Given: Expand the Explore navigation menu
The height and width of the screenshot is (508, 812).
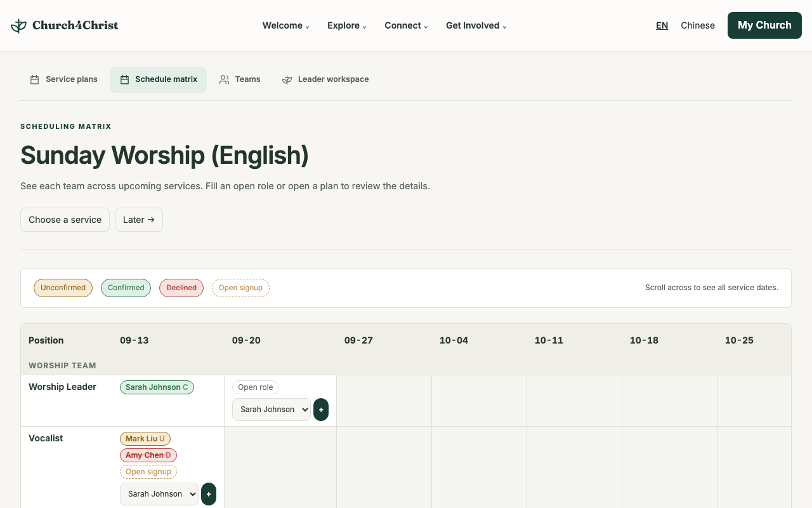Looking at the screenshot, I should pyautogui.click(x=347, y=25).
